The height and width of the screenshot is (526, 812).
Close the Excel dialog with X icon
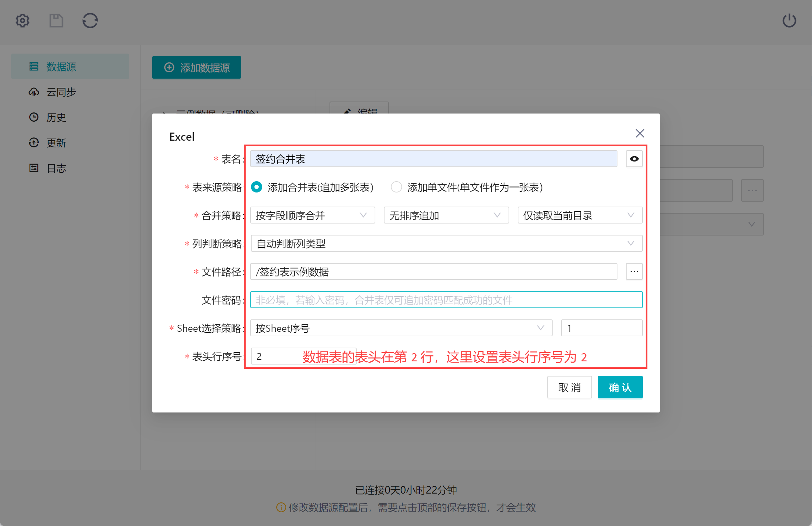(x=640, y=133)
